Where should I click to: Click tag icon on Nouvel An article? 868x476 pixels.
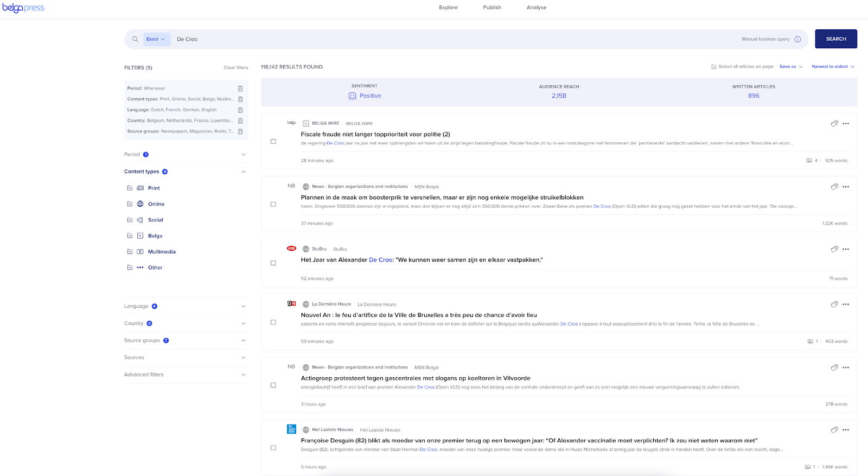point(834,304)
